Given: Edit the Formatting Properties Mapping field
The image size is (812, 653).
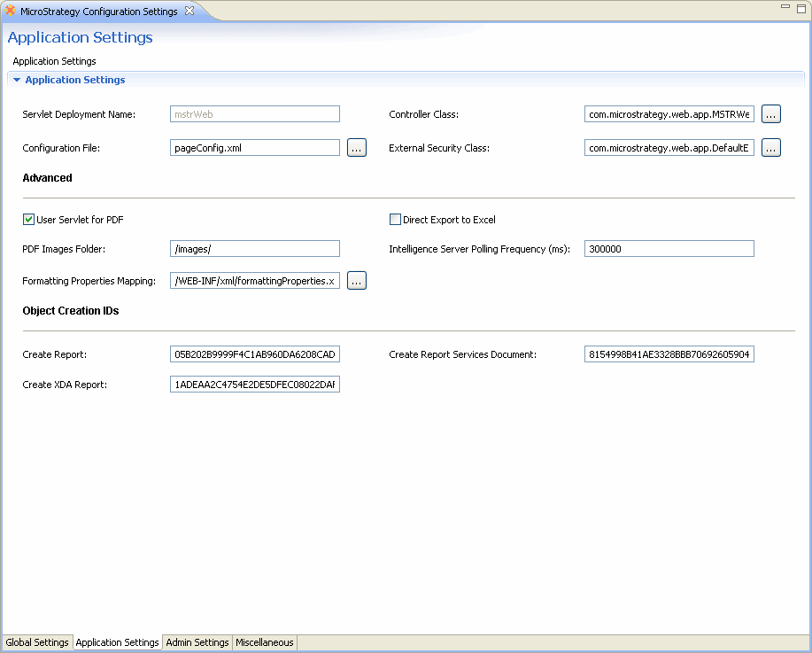Looking at the screenshot, I should coord(255,280).
